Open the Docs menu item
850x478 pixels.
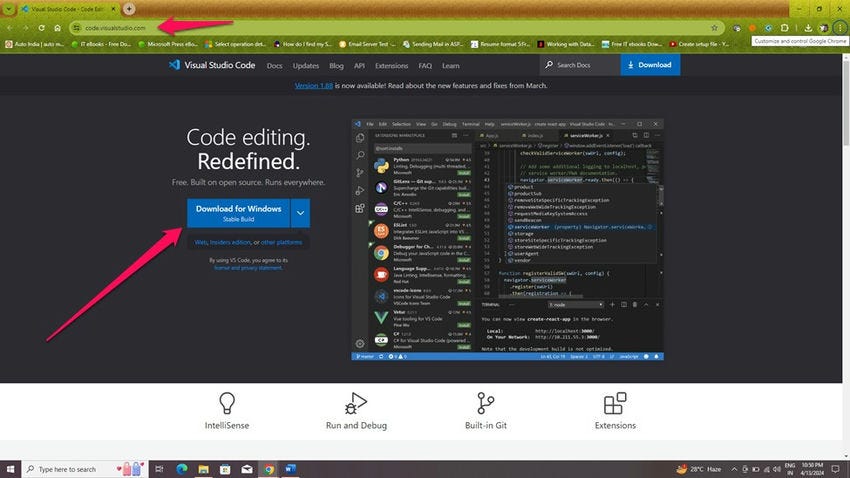[x=274, y=66]
